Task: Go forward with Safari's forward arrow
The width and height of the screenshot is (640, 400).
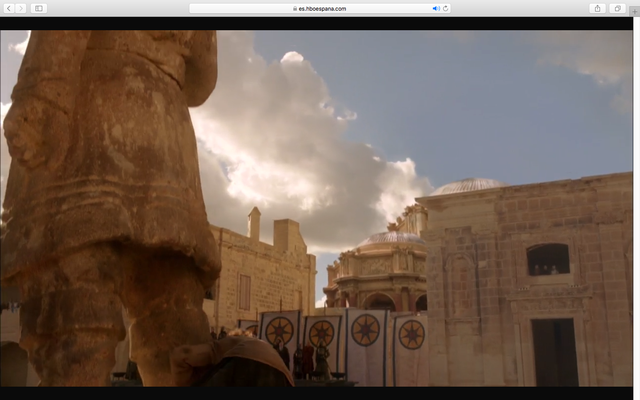Action: (x=21, y=9)
